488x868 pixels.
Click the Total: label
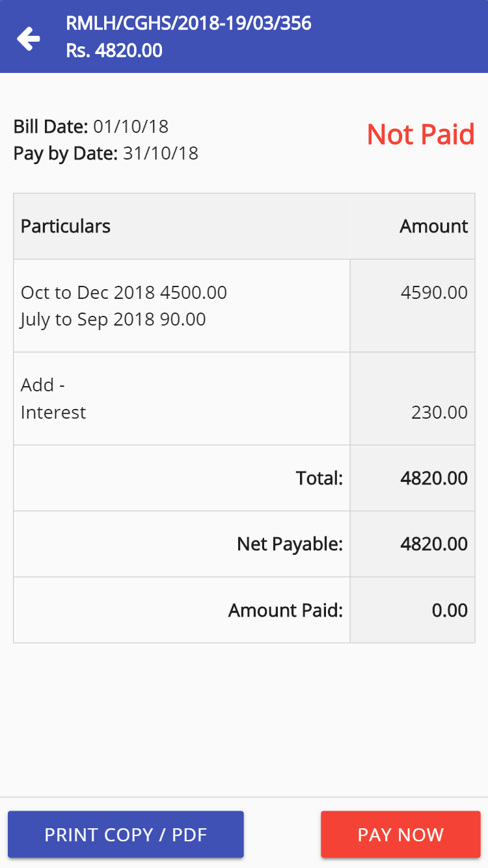click(319, 479)
